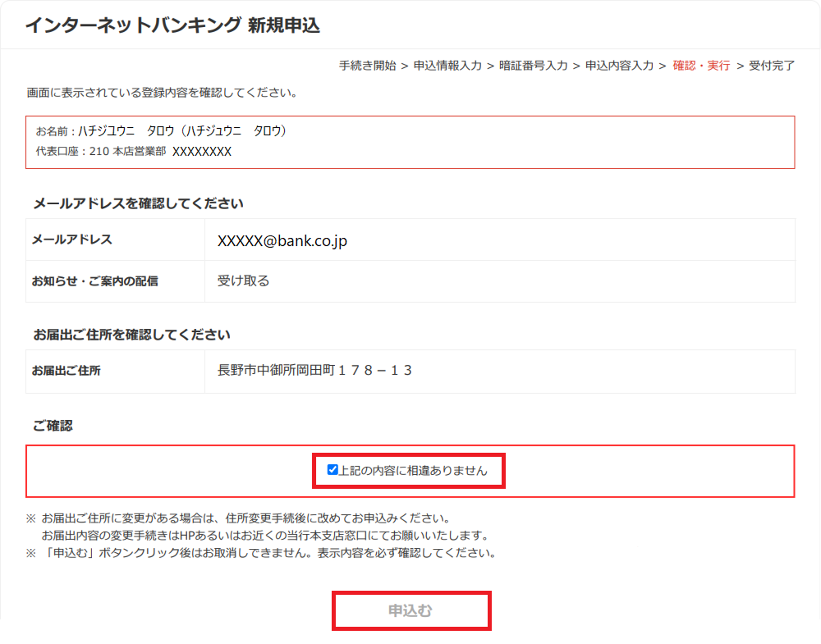Click the 暗証番号入力 breadcrumb step
The height and width of the screenshot is (644, 821).
[x=533, y=66]
